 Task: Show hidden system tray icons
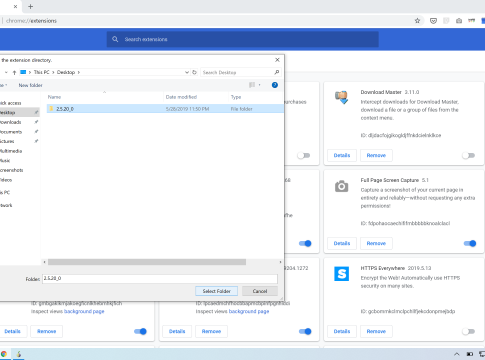click(x=457, y=354)
